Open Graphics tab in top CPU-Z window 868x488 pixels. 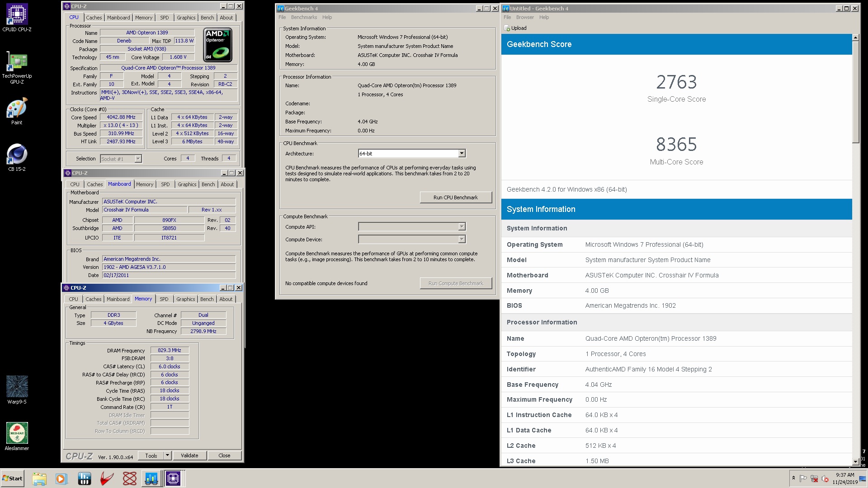[186, 18]
